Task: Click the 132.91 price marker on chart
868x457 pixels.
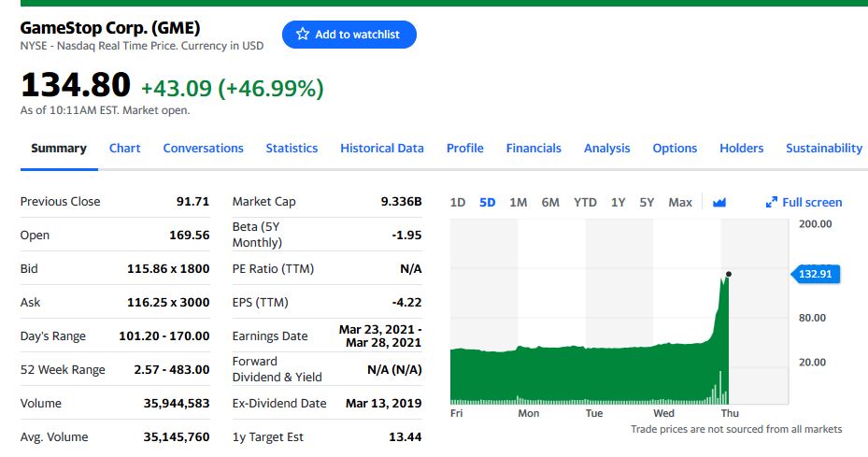Action: click(x=816, y=274)
